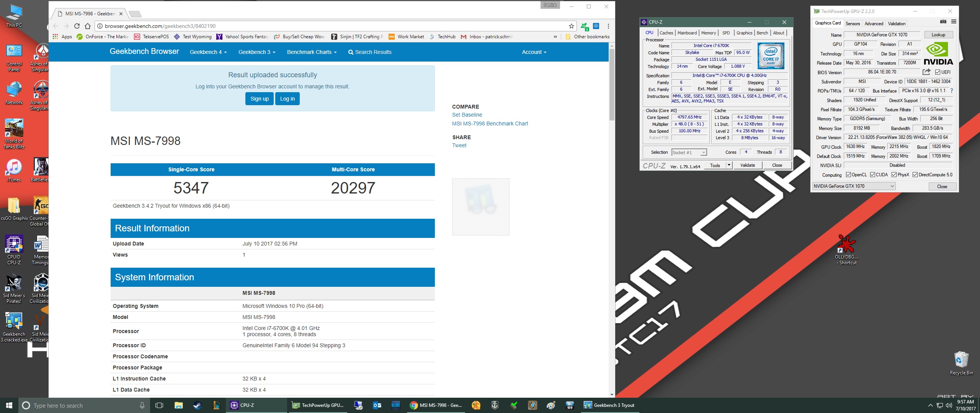The height and width of the screenshot is (413, 980).
Task: Open the Apps bookmarks shortcut
Action: [62, 37]
